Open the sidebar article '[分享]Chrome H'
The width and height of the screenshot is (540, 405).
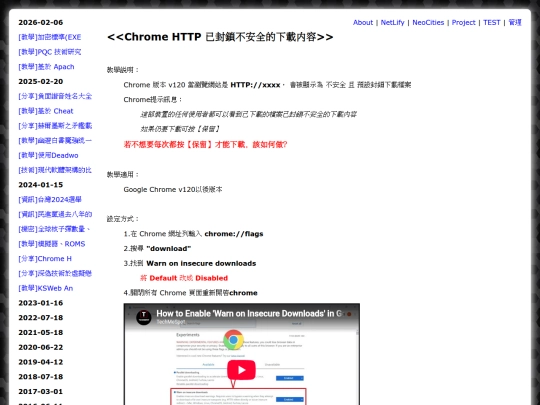pyautogui.click(x=45, y=259)
